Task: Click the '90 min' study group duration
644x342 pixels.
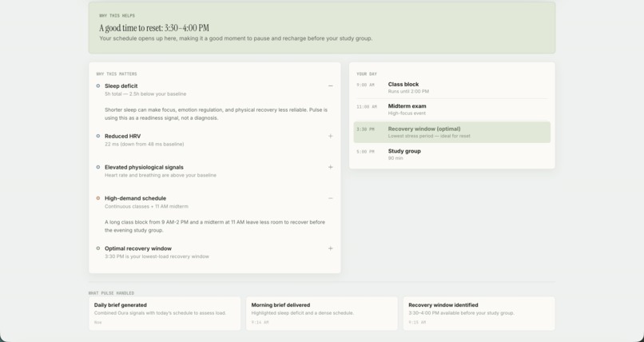Action: pos(396,158)
